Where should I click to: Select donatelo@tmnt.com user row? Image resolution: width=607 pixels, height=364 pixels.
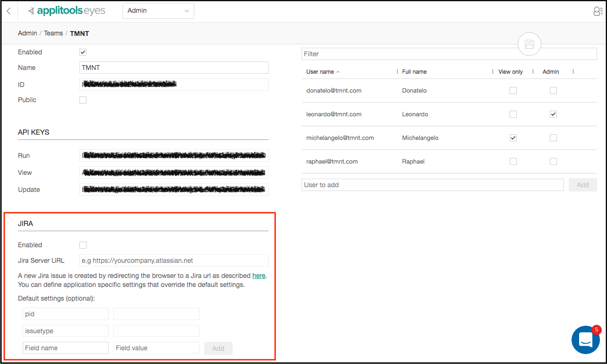(449, 91)
